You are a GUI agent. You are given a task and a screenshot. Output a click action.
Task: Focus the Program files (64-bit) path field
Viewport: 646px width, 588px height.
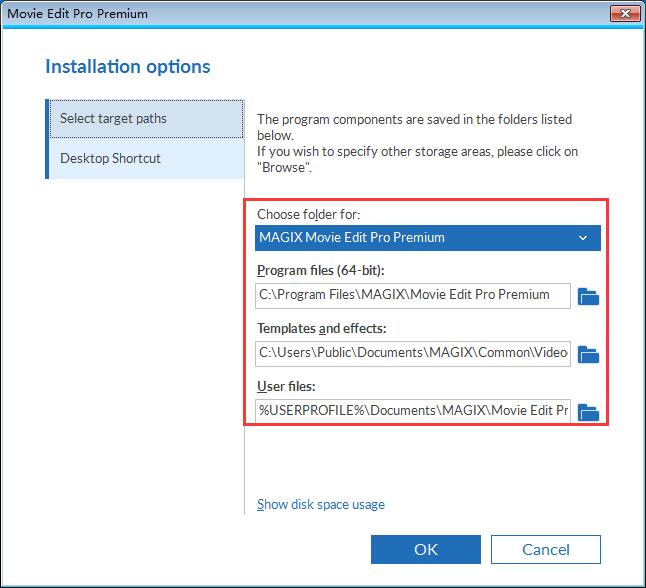pyautogui.click(x=413, y=295)
